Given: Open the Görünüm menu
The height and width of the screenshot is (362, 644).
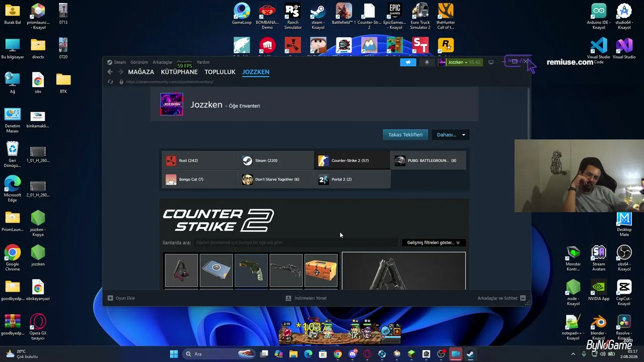Looking at the screenshot, I should tap(139, 62).
